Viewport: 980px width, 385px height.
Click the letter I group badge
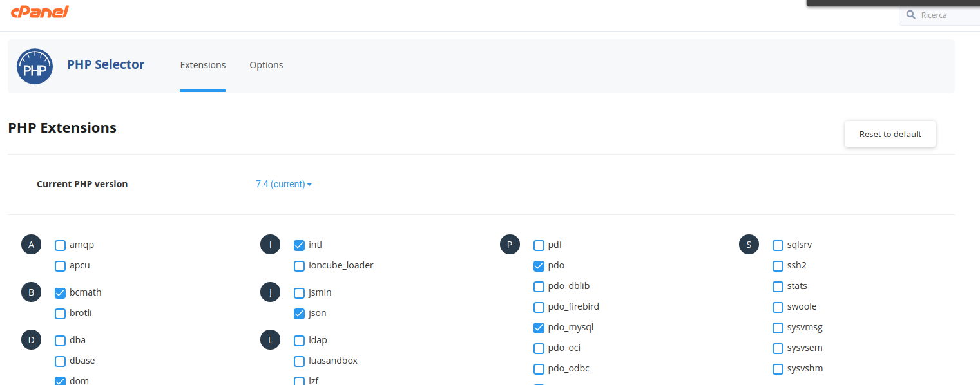click(x=271, y=245)
